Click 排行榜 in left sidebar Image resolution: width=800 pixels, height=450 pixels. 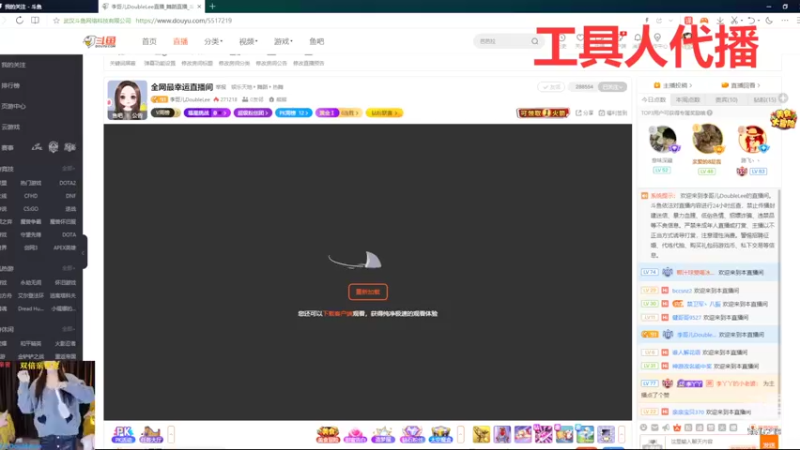click(10, 86)
